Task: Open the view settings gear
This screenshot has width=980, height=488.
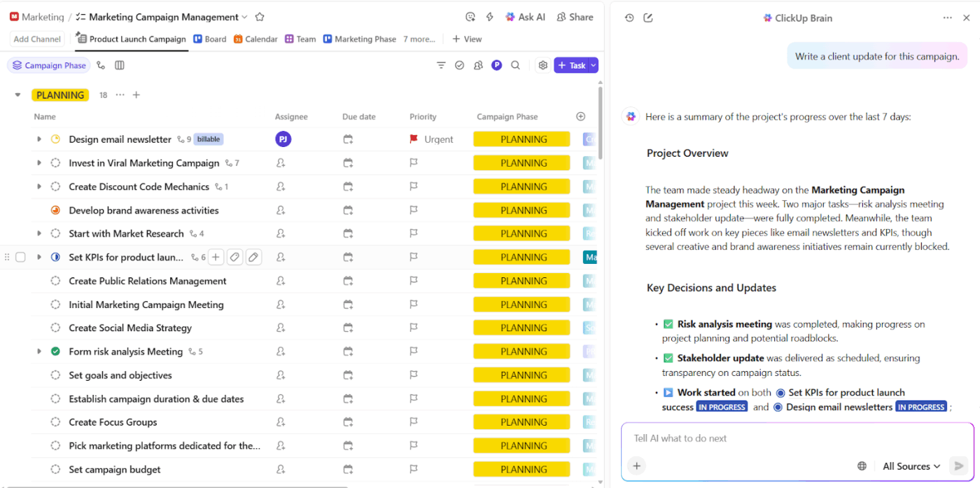Action: [542, 64]
